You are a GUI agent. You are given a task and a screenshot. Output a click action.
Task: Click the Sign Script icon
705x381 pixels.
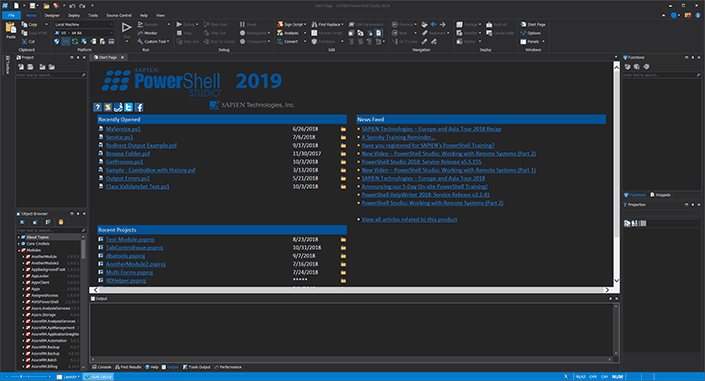point(280,24)
